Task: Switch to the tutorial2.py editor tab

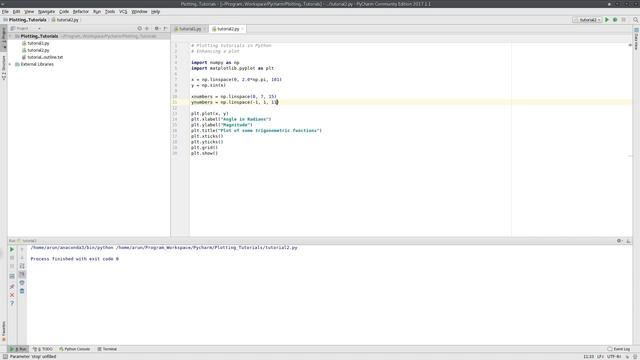Action: coord(228,29)
